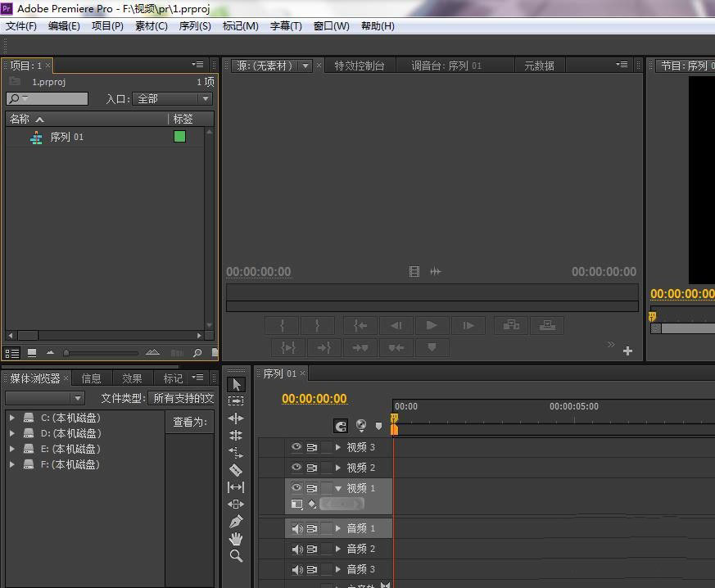
Task: Switch project panel to icon view
Action: pyautogui.click(x=32, y=353)
